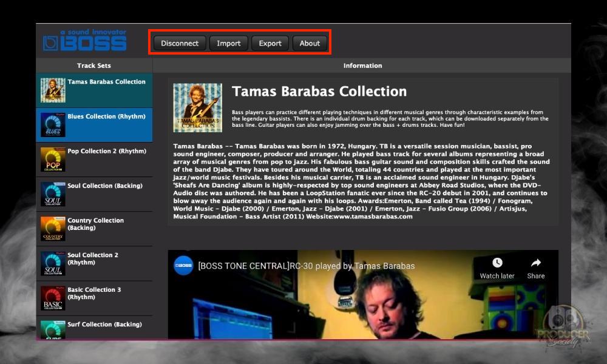Select Surf Collection (Backing) icon

[53, 329]
